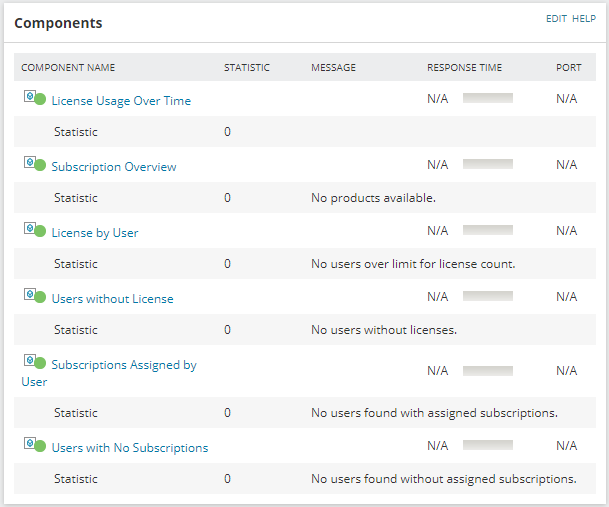This screenshot has width=609, height=507.
Task: Click the response time bar for Subscription Overview
Action: 488,164
